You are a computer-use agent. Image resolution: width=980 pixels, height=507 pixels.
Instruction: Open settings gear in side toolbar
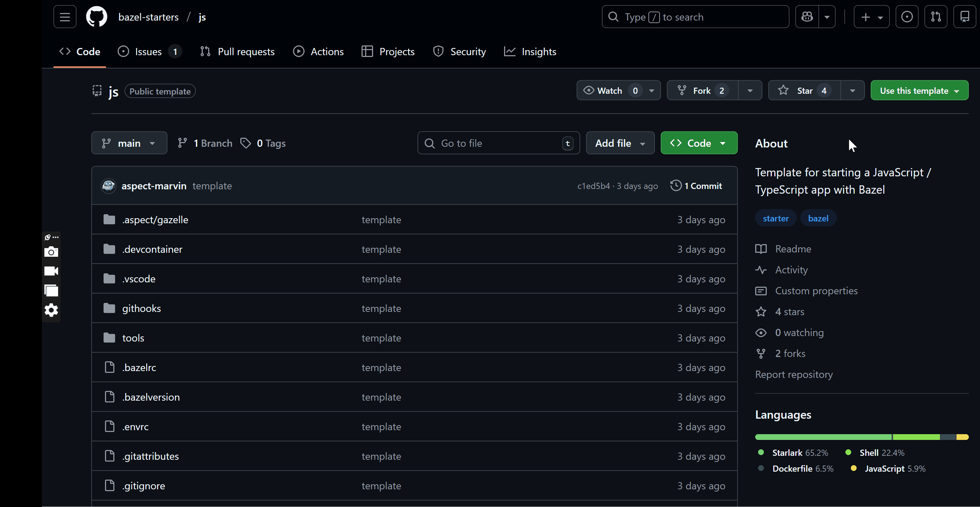(51, 310)
